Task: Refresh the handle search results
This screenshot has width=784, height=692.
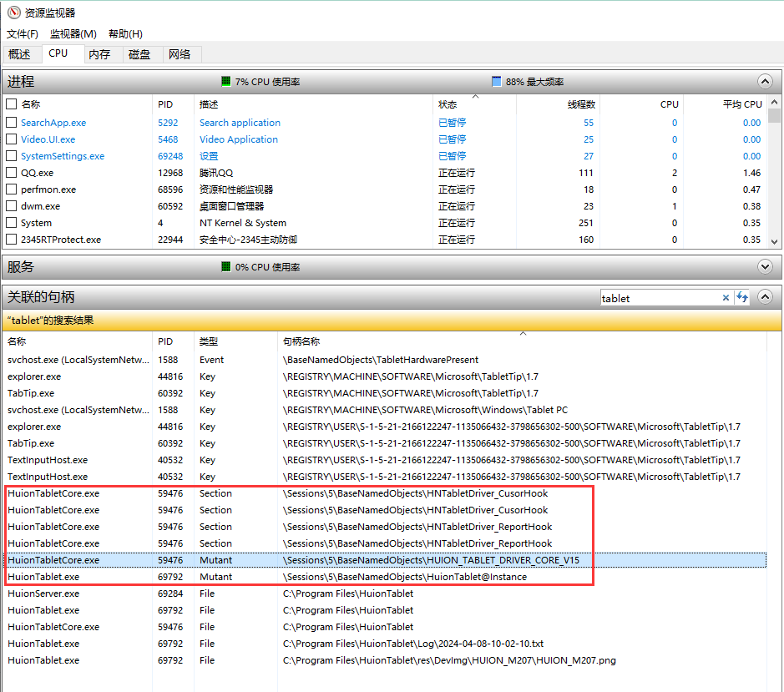Action: 742,297
